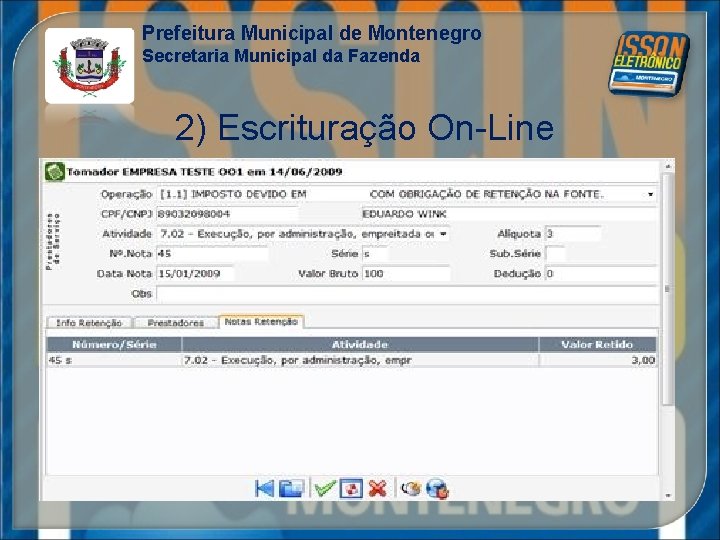
Task: Click 'Secretaria Municipal da Fazenda' text
Action: 281,56
